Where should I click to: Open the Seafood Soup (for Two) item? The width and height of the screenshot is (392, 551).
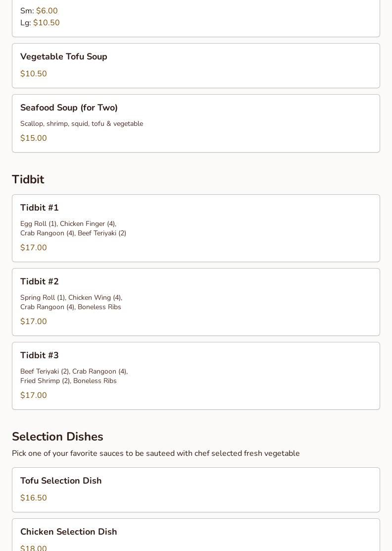[69, 108]
